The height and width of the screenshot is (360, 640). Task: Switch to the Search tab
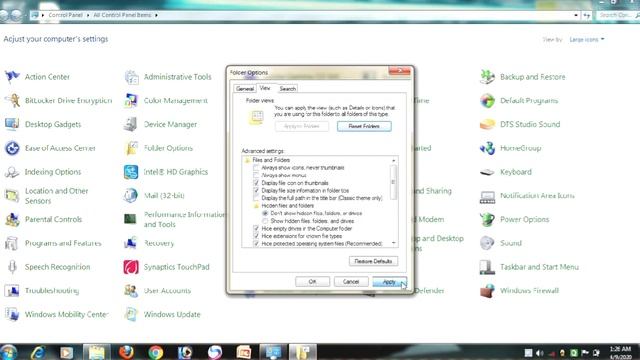click(x=288, y=89)
